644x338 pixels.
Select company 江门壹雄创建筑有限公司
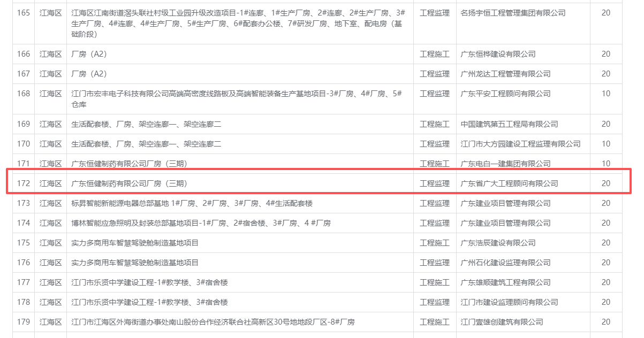[x=502, y=322]
